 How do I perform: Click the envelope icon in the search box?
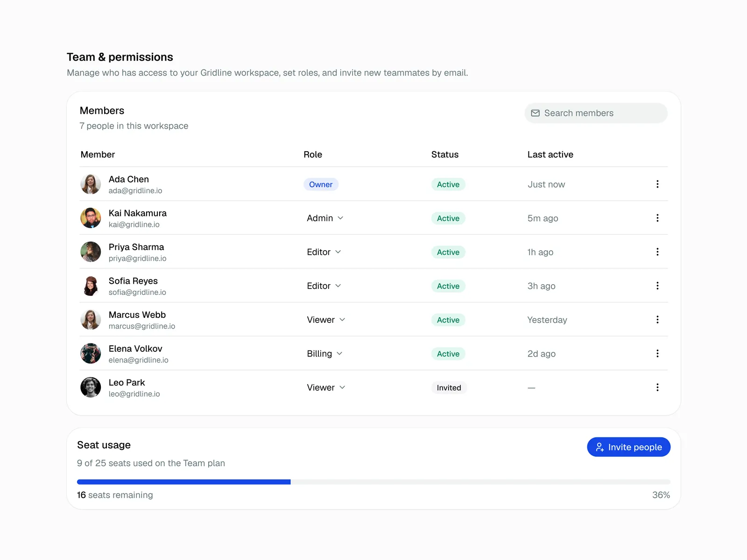536,113
